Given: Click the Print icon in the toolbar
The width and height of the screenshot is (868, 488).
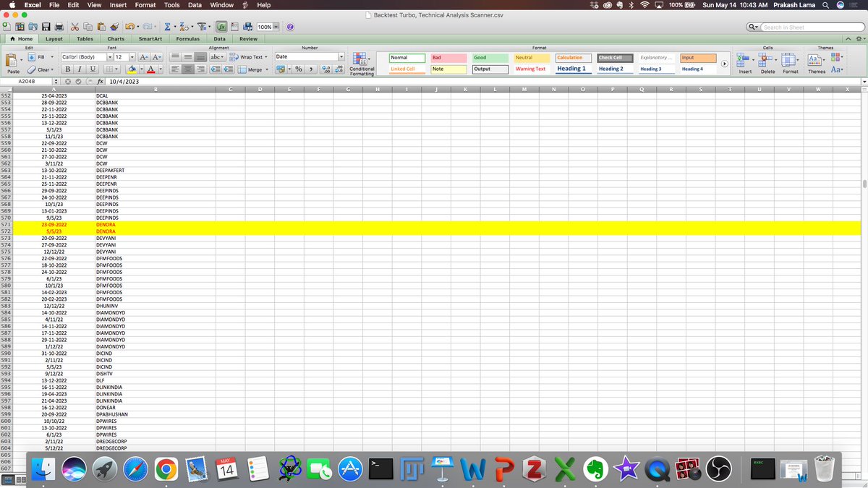Looking at the screenshot, I should tap(59, 27).
